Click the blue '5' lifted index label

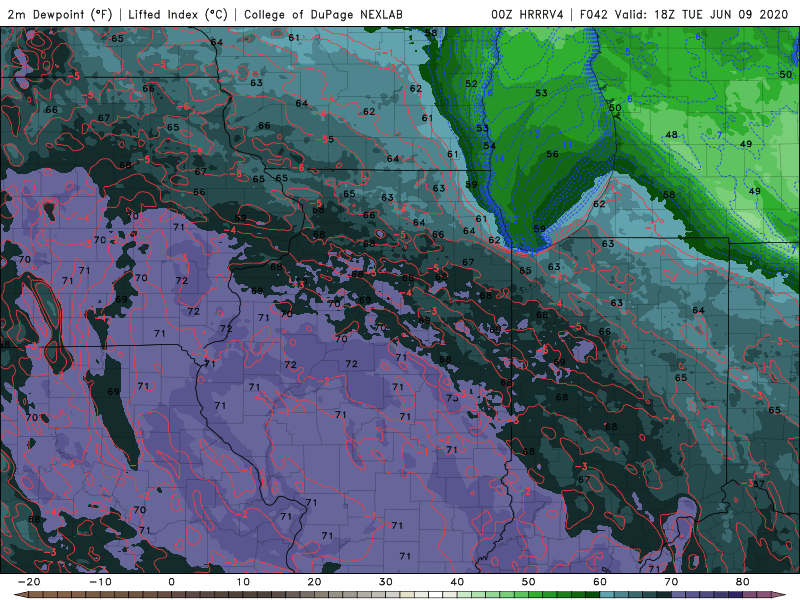[628, 53]
